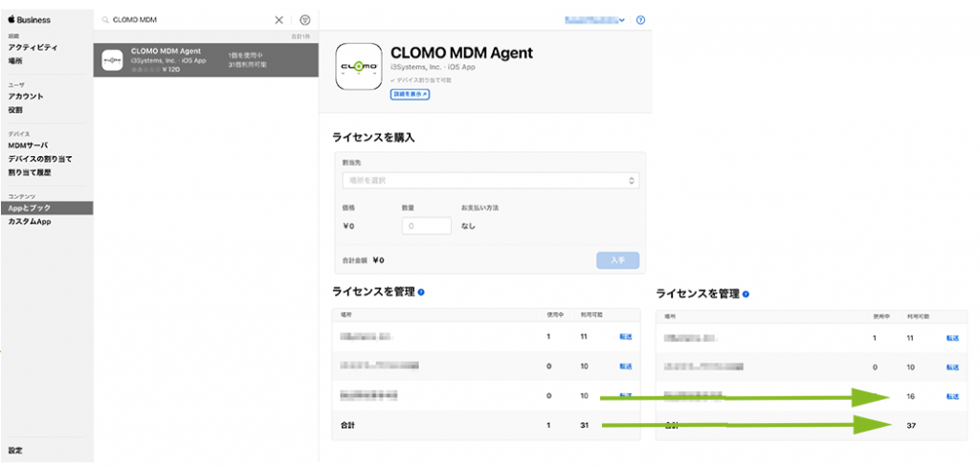Open 場所 in sidebar

[x=15, y=61]
